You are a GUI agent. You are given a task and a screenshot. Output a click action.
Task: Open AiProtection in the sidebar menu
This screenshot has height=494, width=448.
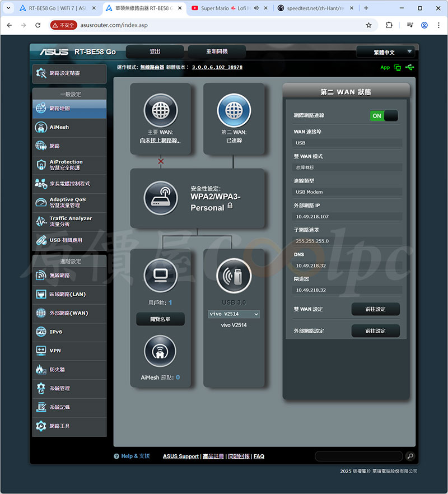[69, 165]
